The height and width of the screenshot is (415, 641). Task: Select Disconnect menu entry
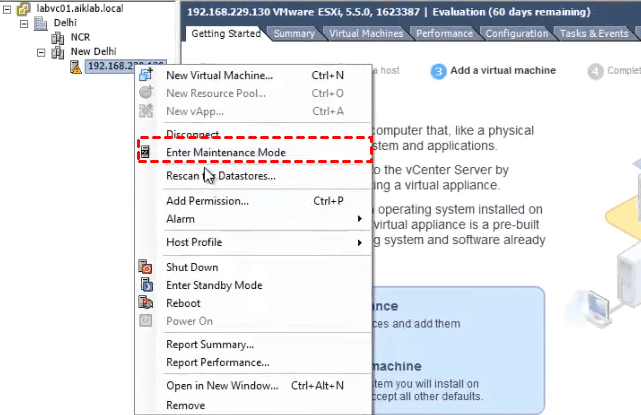[253, 134]
